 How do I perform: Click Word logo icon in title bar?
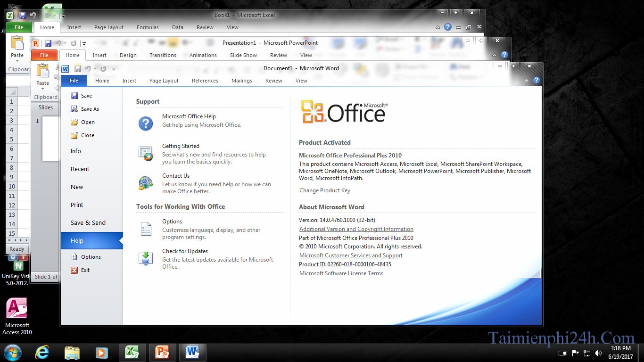(x=66, y=69)
